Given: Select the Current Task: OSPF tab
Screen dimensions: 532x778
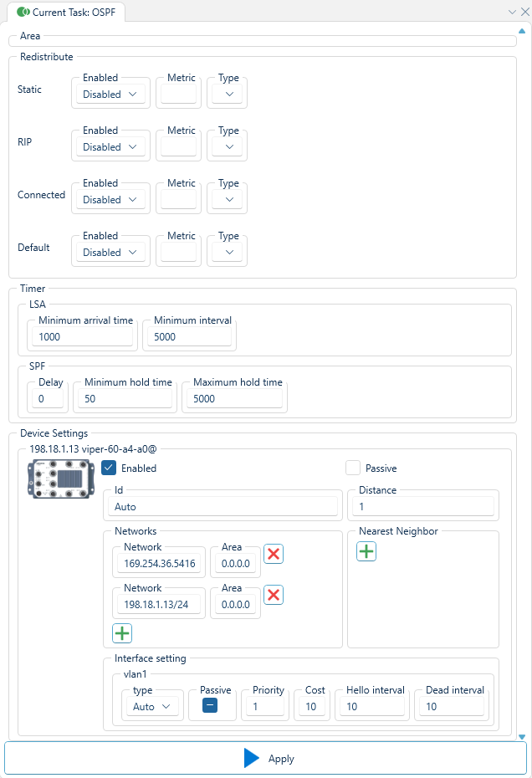Looking at the screenshot, I should coord(66,12).
